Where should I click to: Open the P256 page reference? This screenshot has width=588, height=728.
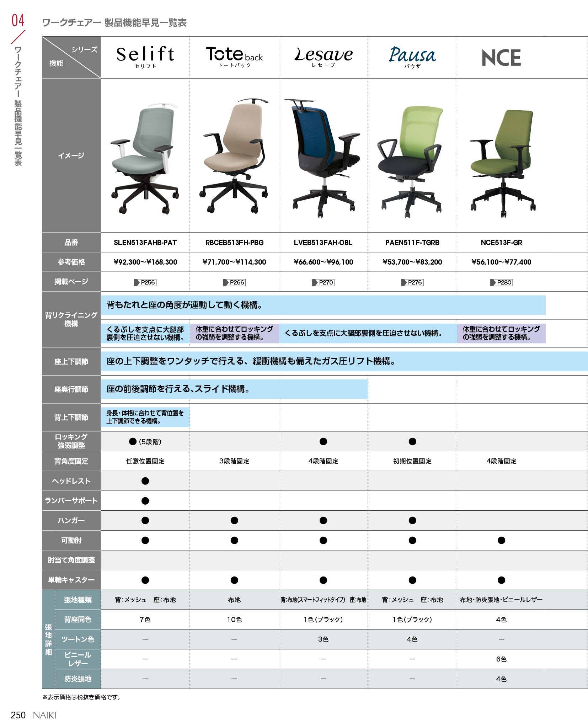[x=145, y=282]
